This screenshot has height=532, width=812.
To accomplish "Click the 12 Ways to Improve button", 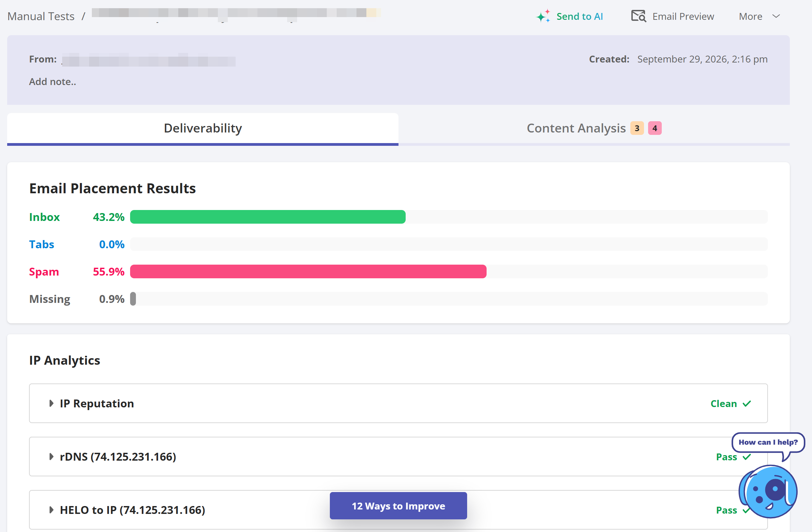I will click(398, 506).
